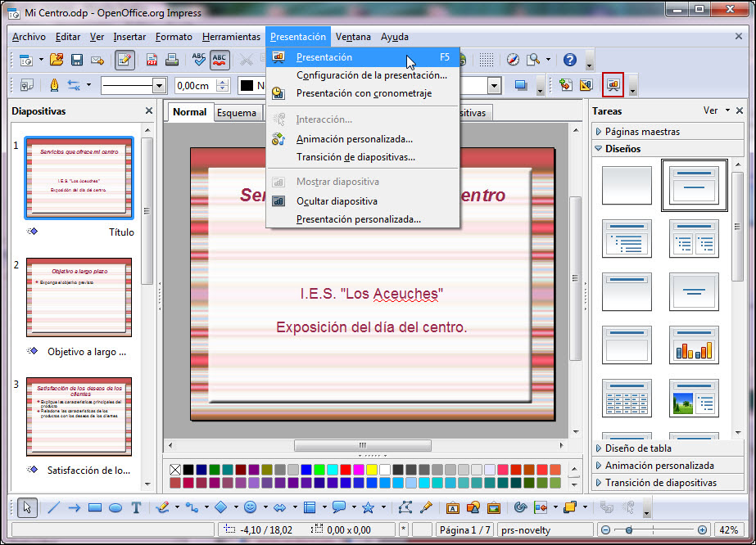Select the Rectangle drawing tool
Viewport: 756px width, 545px height.
point(95,507)
